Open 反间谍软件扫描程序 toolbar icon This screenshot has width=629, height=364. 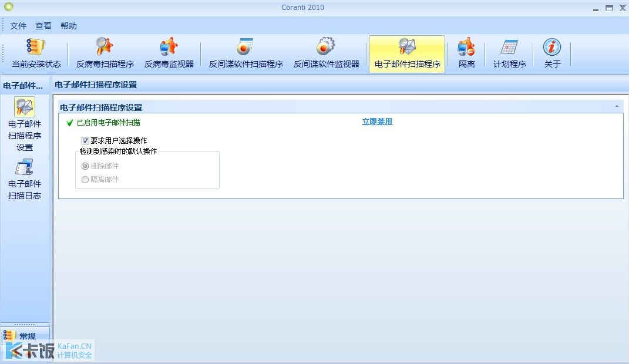pos(245,53)
